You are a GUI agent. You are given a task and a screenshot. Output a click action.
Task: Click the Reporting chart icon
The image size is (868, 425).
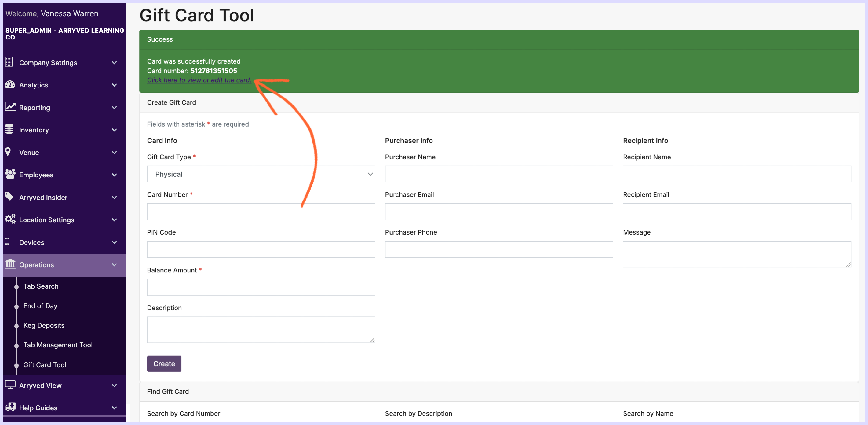click(x=10, y=107)
